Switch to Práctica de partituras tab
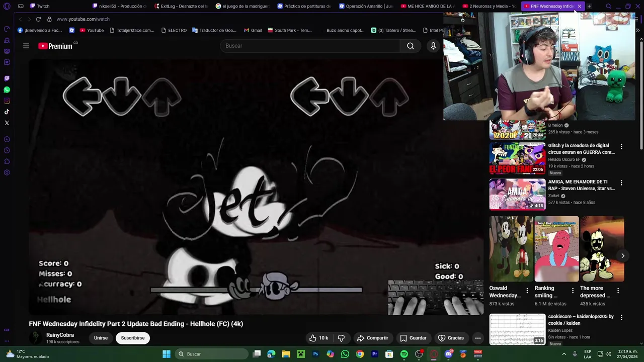The image size is (644, 362). (x=304, y=6)
